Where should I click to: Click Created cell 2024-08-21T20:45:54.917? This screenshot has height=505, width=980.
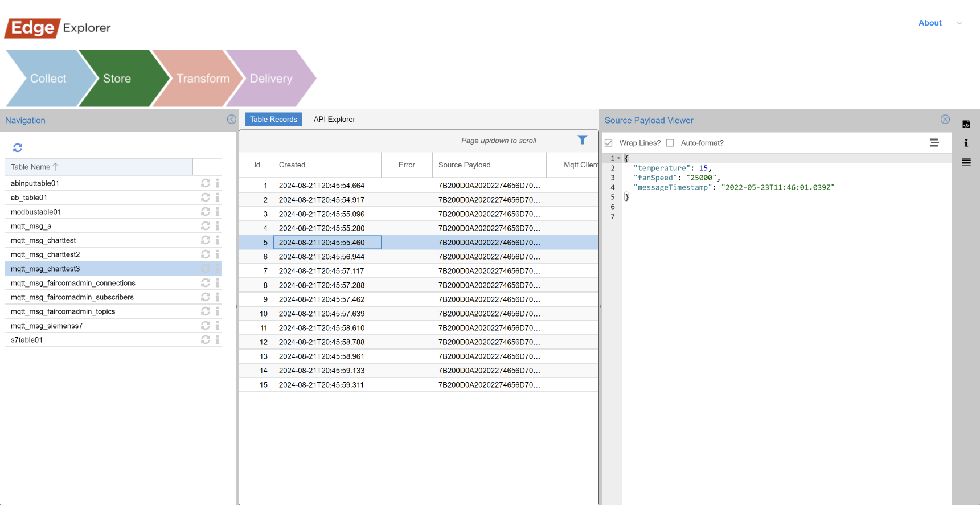click(x=327, y=200)
